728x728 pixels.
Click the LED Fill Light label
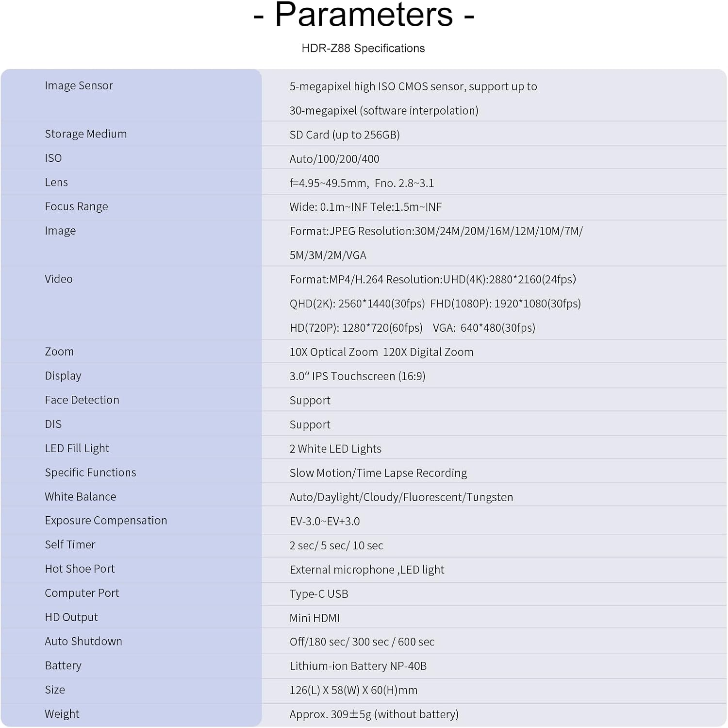coord(77,448)
